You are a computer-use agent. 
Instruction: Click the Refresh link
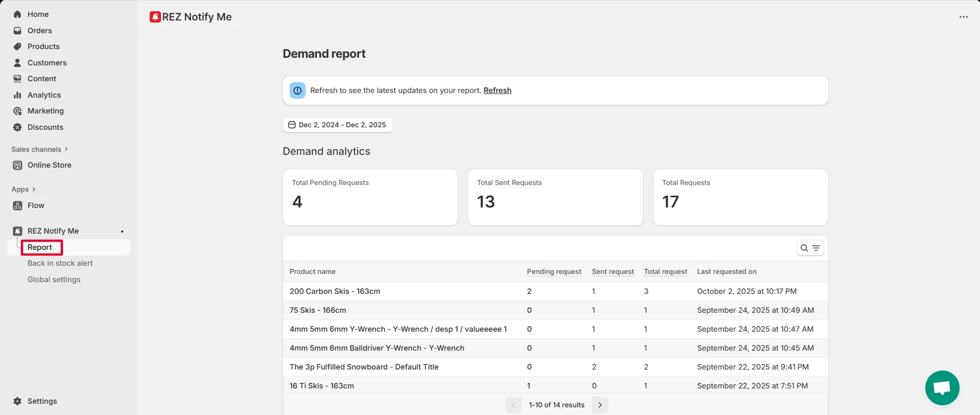(x=497, y=90)
